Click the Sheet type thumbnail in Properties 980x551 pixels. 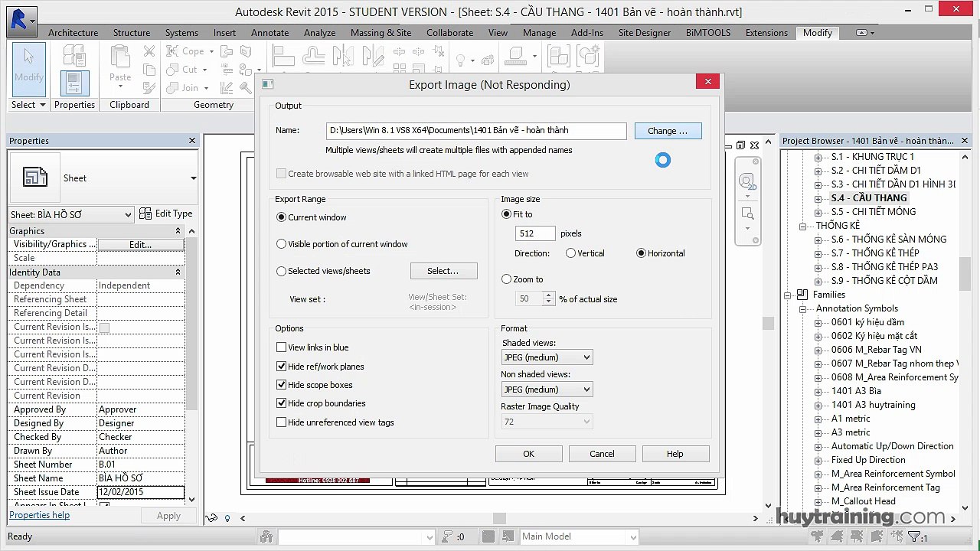(34, 178)
